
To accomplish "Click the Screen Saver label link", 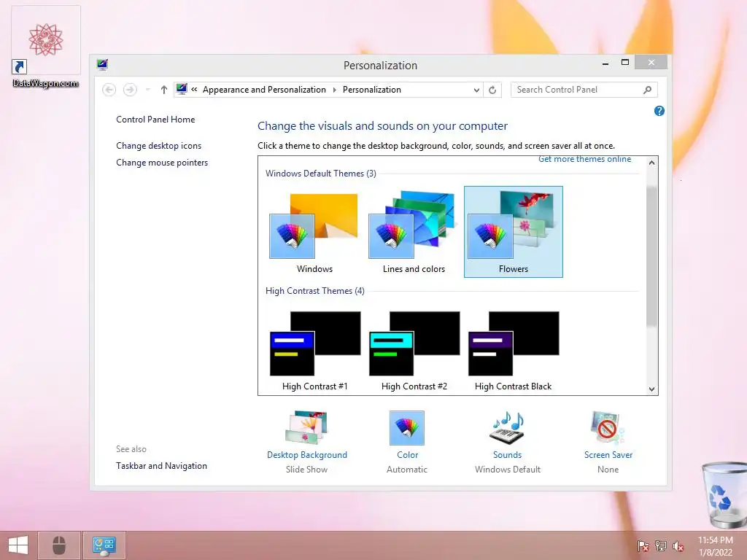I will click(608, 455).
